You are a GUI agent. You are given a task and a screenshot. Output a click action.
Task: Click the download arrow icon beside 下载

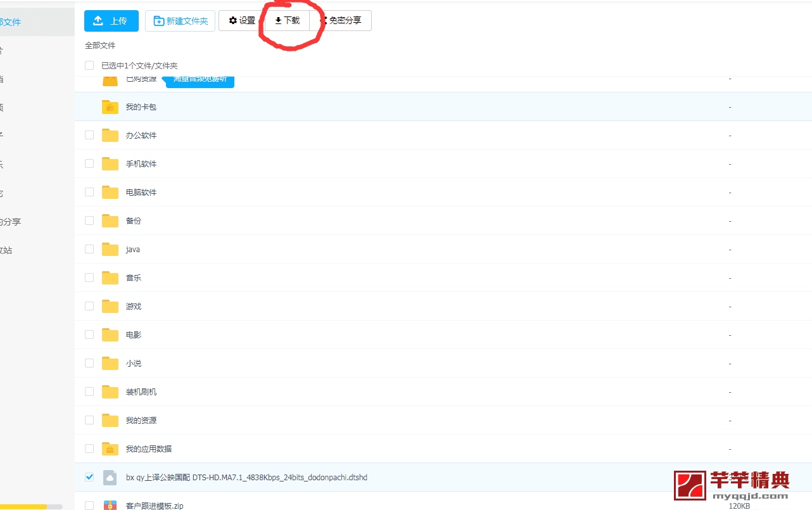coord(277,21)
